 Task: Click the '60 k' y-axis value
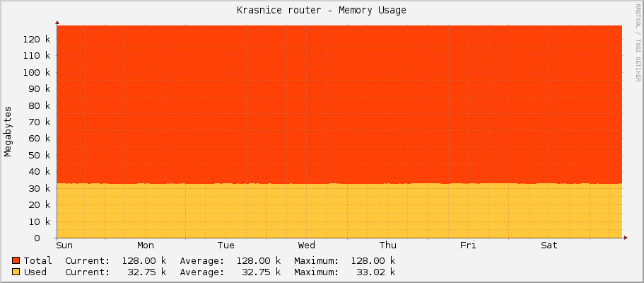40,139
